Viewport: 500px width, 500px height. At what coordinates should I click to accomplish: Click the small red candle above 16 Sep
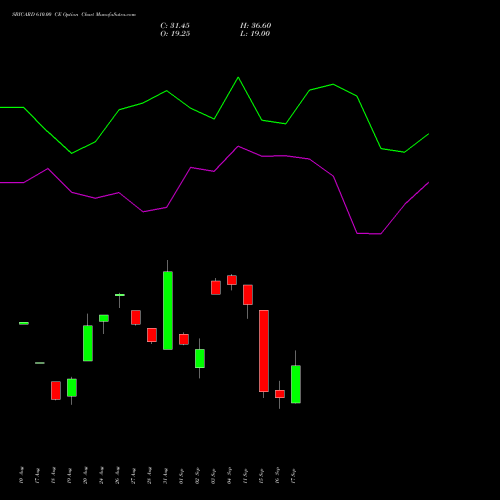(x=280, y=394)
